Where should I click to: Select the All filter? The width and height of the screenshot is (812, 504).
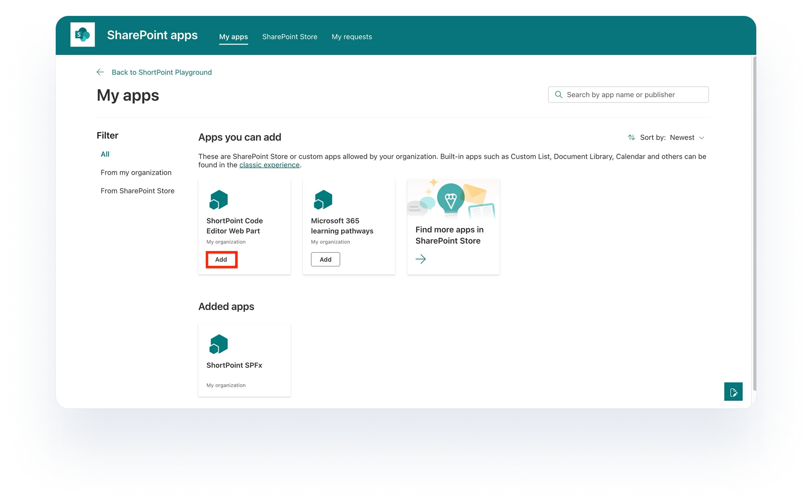(105, 154)
